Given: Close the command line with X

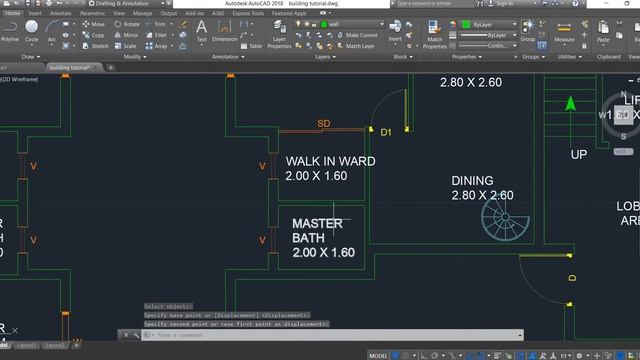Looking at the screenshot, I should tap(126, 335).
